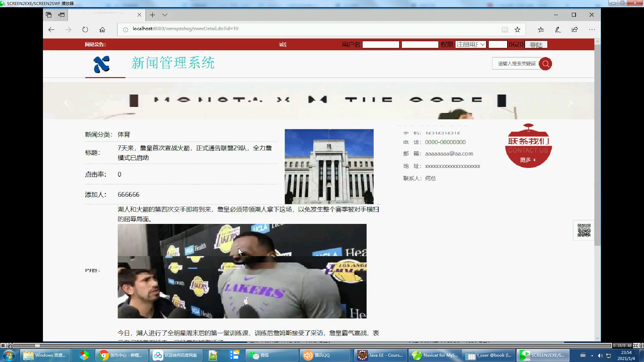644x362 pixels.
Task: Open t_user @book taskbar item
Action: (x=489, y=355)
